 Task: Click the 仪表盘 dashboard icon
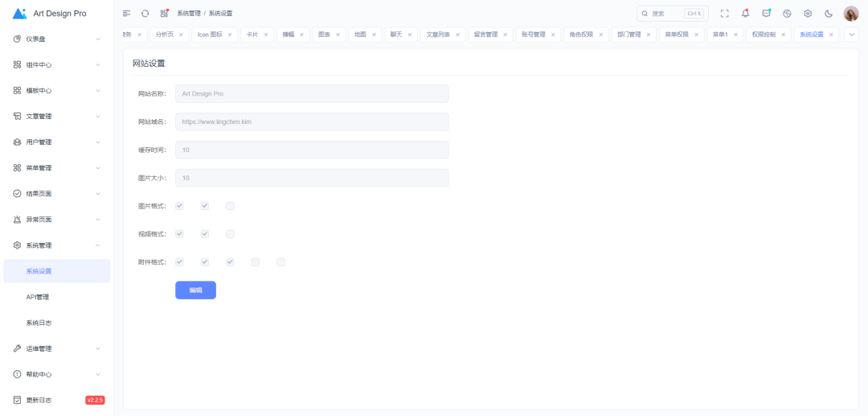(17, 39)
